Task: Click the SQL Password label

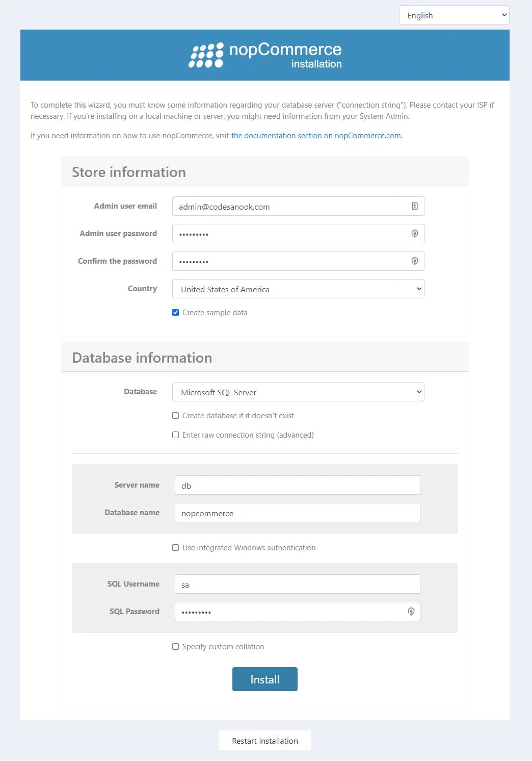Action: 135,612
